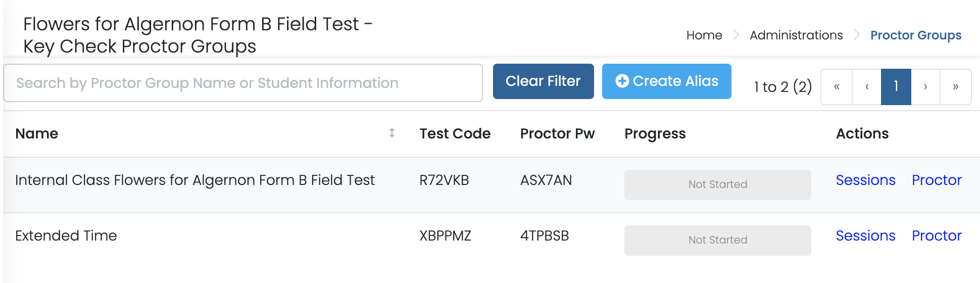Screen dimensions: 980x283
Task: Navigate to Home breadcrumb
Action: tap(704, 35)
